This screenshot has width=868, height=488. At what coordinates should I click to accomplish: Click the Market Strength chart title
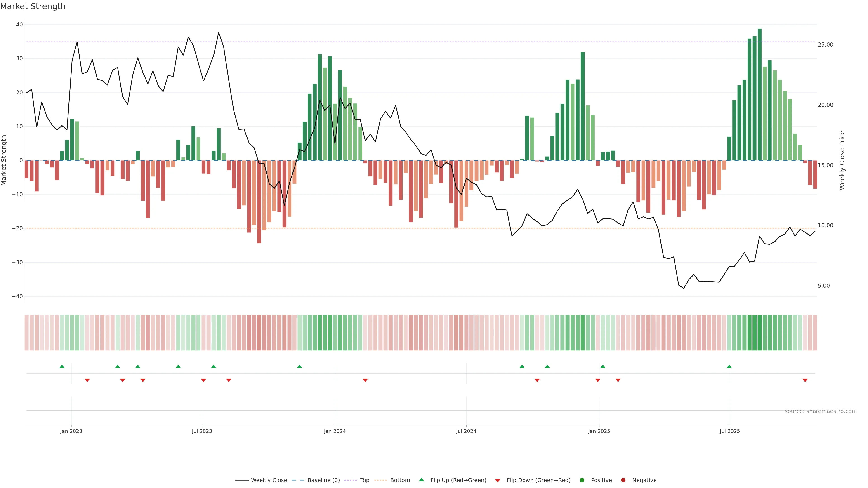pos(33,6)
